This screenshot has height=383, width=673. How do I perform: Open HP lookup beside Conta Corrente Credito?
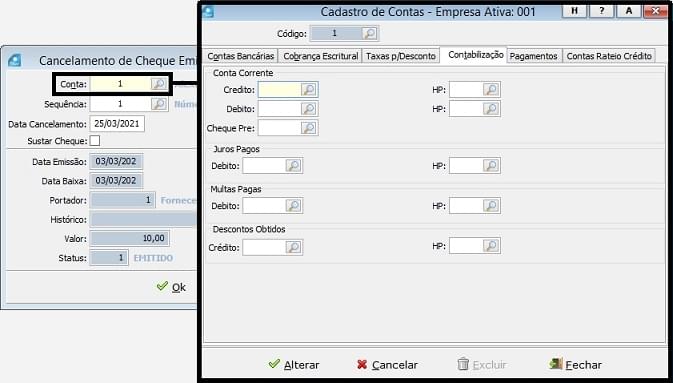pyautogui.click(x=491, y=90)
